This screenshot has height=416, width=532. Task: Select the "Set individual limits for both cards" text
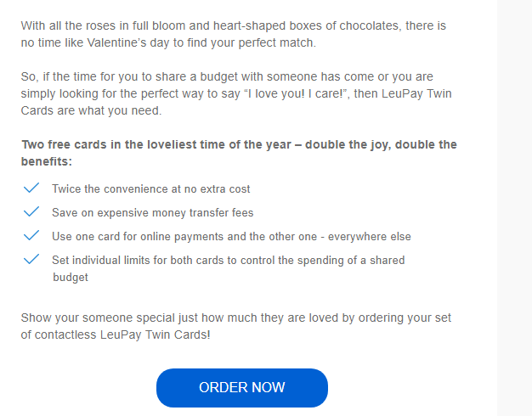[x=229, y=268]
